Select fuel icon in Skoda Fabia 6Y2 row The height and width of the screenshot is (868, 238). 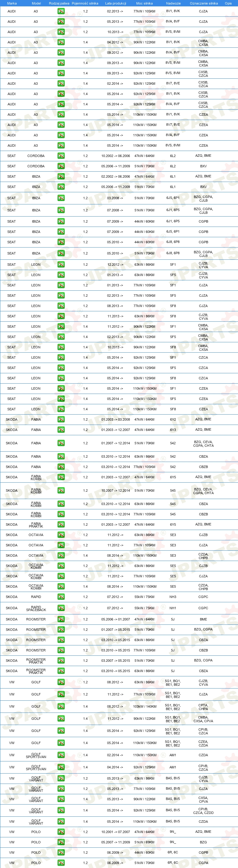click(x=61, y=419)
